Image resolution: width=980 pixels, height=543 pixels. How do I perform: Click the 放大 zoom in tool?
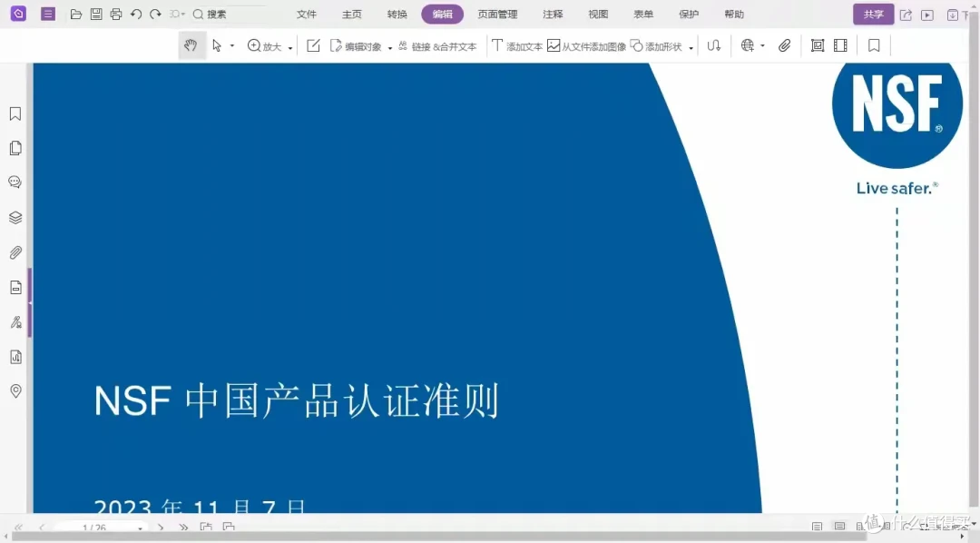[x=264, y=45]
